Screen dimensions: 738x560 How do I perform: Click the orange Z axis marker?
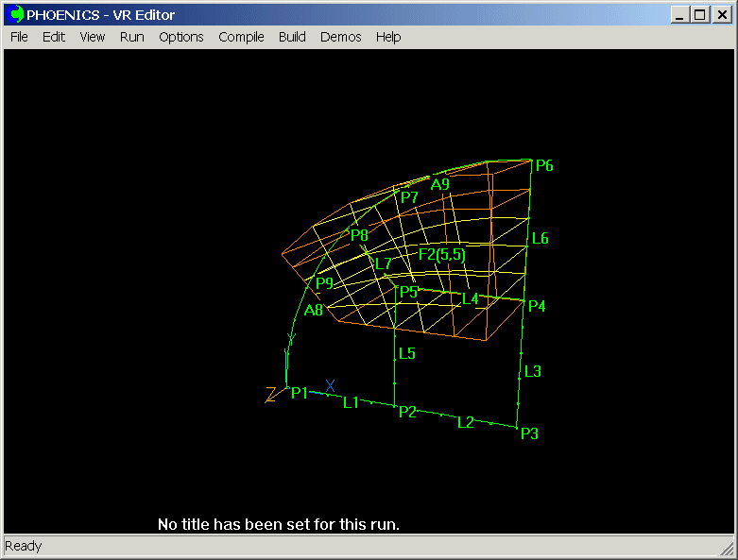[x=271, y=394]
